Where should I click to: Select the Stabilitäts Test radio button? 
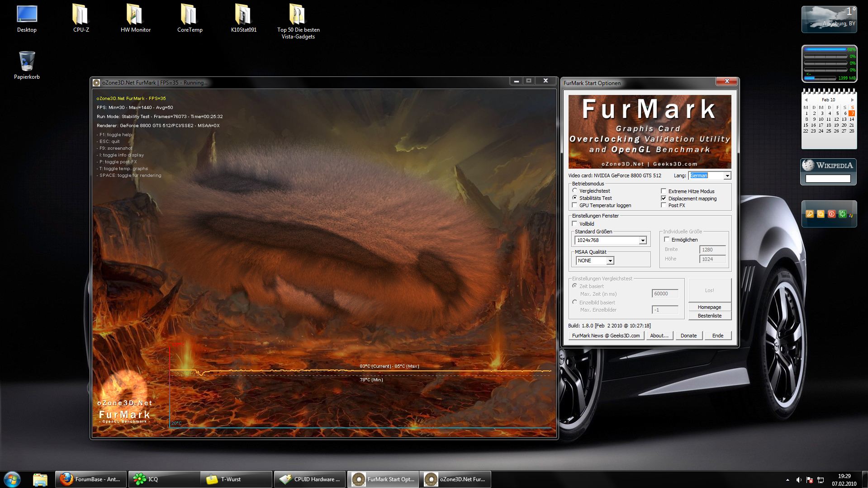pos(575,198)
